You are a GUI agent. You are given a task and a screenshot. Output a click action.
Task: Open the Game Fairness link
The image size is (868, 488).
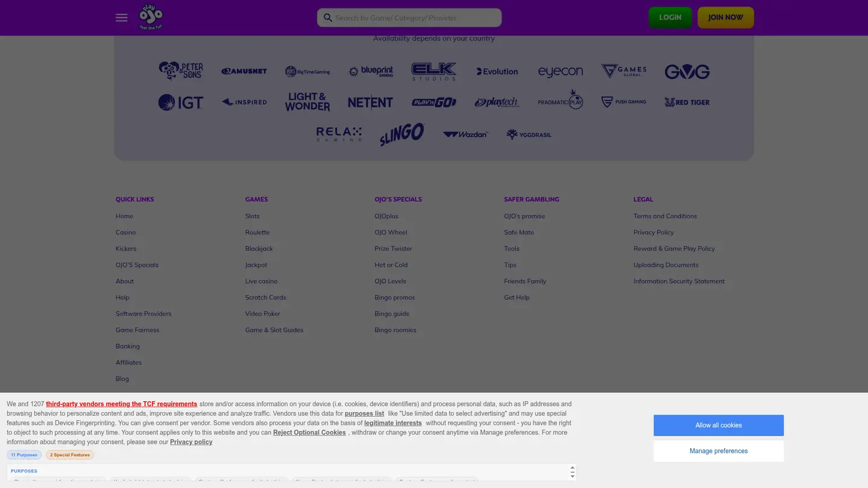pyautogui.click(x=137, y=330)
